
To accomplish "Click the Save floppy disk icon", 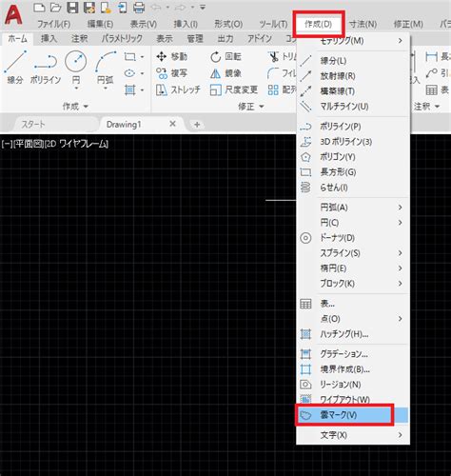I will (x=72, y=7).
